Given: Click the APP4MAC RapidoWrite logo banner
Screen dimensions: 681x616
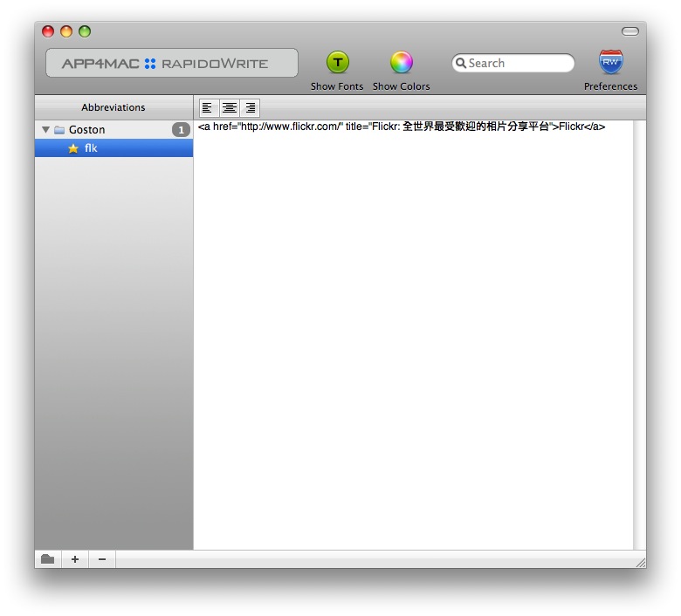Looking at the screenshot, I should coord(172,63).
